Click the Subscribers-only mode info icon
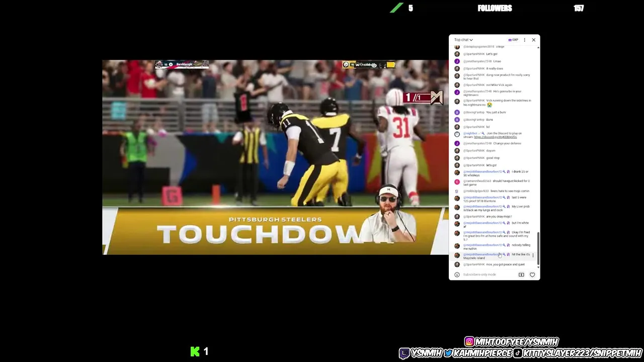644x362 pixels. coord(457,275)
